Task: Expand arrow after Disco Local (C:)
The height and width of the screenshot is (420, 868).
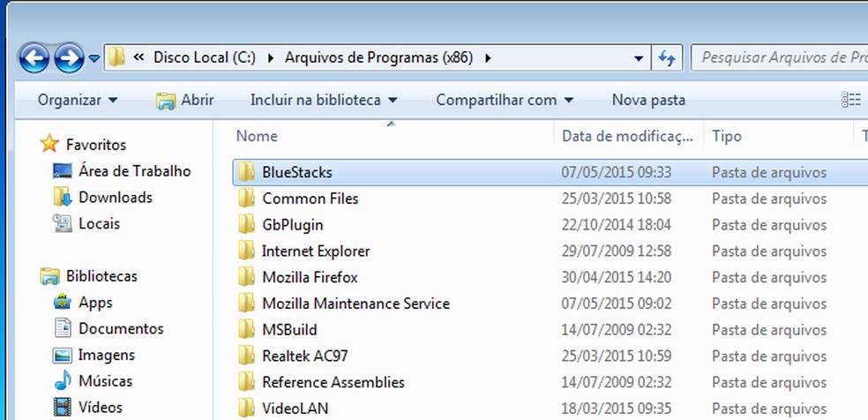Action: pos(270,57)
